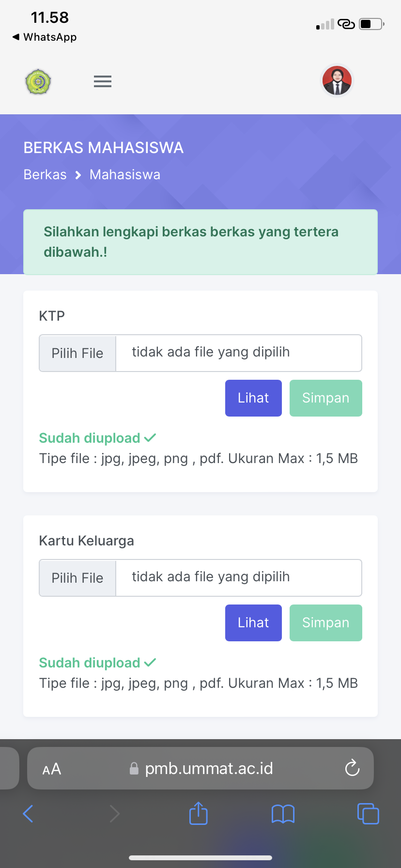
Task: Go back with Safari back arrow
Action: point(28,814)
